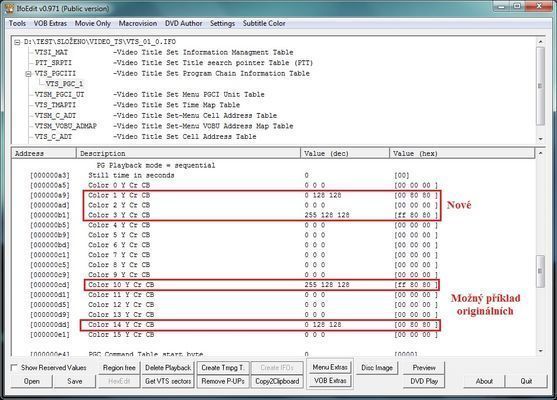557x400 pixels.
Task: Select the VTS_TMAPTI tree entry
Action: (55, 105)
